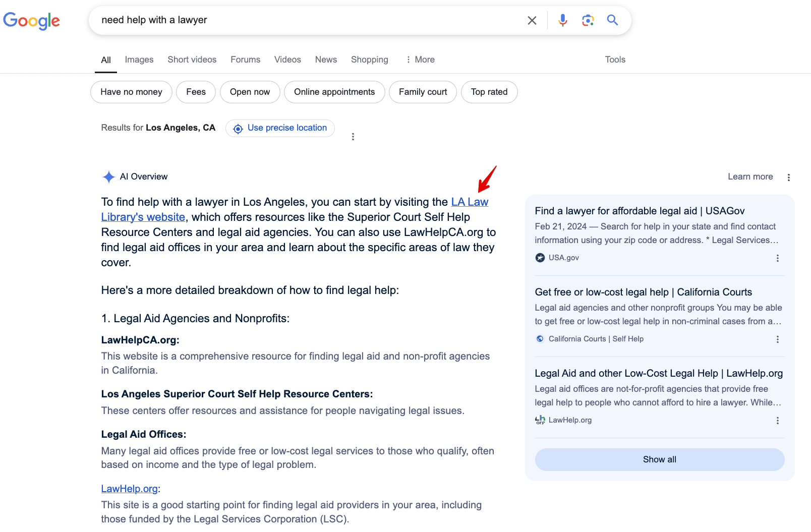Filter by Top rated
The width and height of the screenshot is (811, 532).
coord(489,92)
